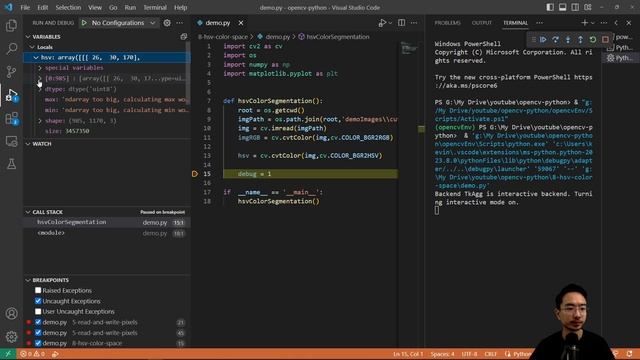This screenshot has width=640, height=360.
Task: Stop debugging with red square
Action: [605, 40]
